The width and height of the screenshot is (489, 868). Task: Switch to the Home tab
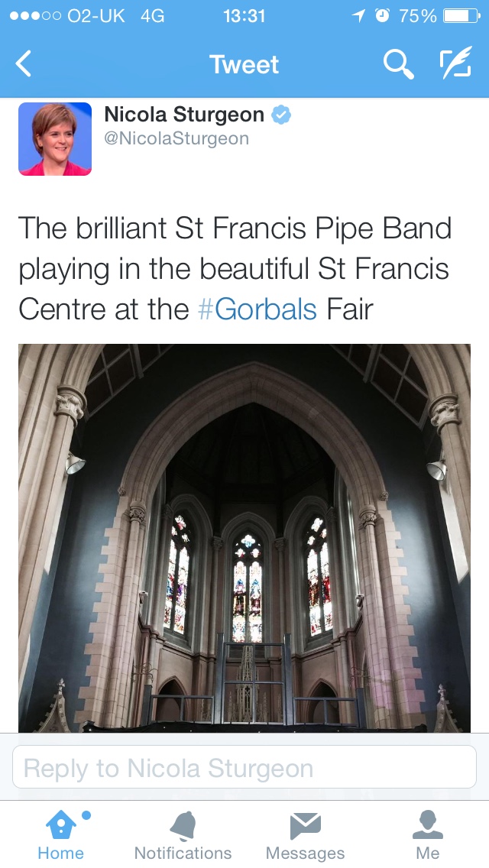click(61, 834)
